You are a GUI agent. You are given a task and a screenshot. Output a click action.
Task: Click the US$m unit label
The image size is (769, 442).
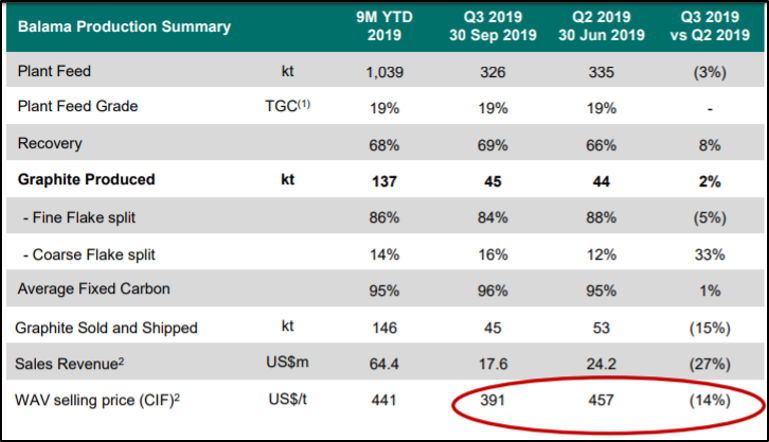(287, 363)
